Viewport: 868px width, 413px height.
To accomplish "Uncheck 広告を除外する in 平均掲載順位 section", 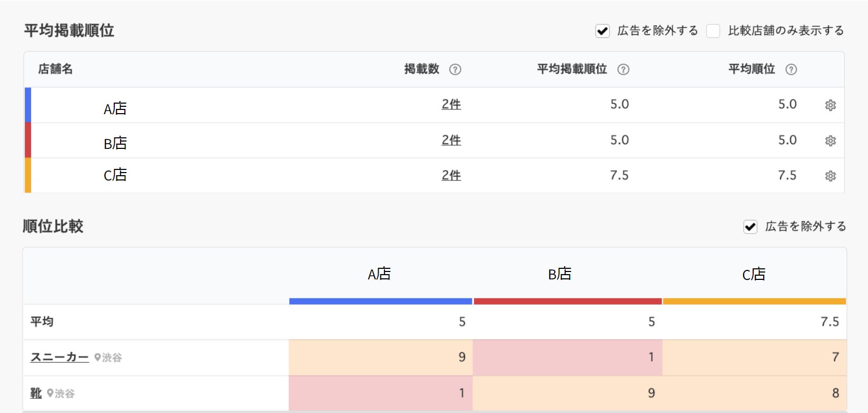I will pyautogui.click(x=603, y=31).
